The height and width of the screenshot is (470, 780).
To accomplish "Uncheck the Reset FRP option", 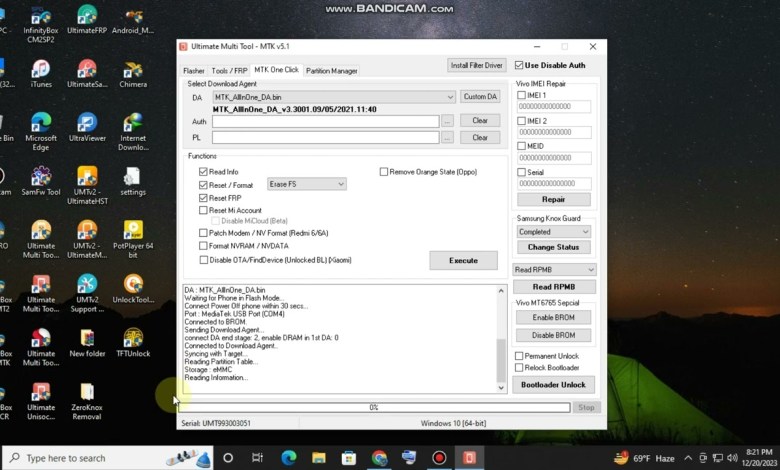I will pyautogui.click(x=203, y=198).
